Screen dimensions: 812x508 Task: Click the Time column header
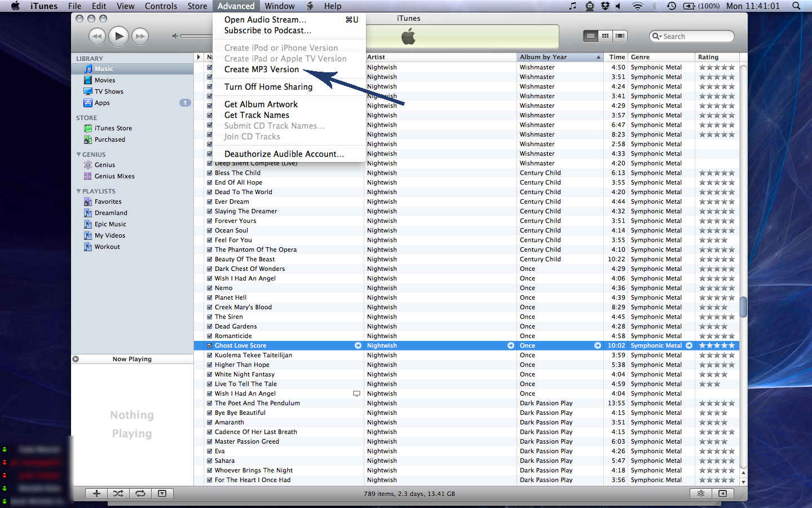click(x=616, y=57)
